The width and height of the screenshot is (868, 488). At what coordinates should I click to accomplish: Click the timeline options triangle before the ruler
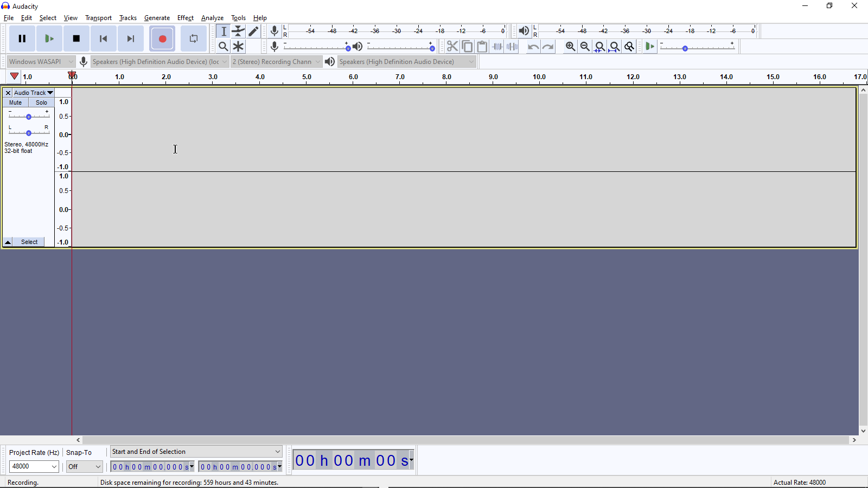(x=15, y=76)
